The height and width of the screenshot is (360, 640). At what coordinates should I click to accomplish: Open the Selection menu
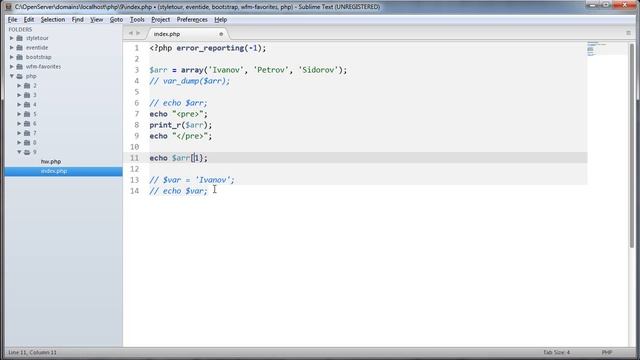point(53,20)
